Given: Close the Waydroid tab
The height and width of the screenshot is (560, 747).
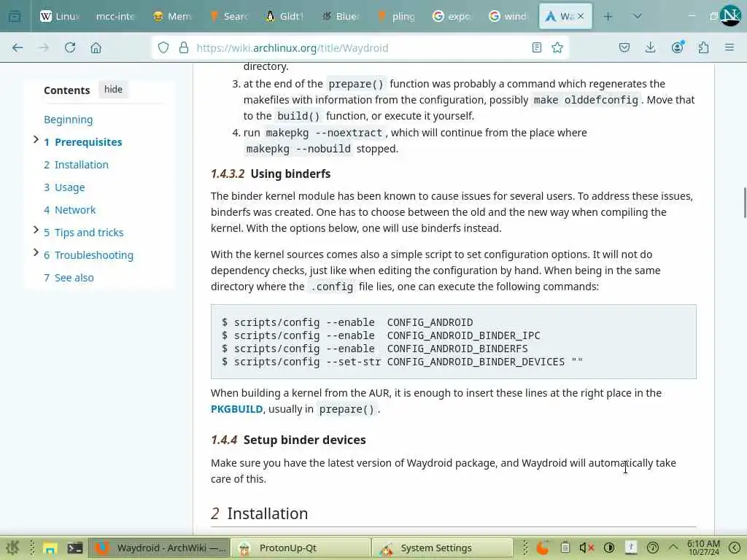Looking at the screenshot, I should click(580, 16).
